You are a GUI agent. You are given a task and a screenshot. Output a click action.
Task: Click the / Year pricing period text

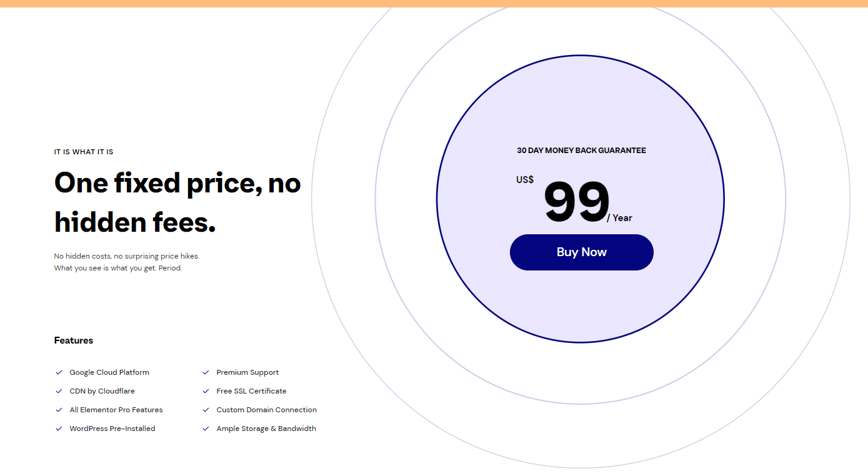[619, 218]
